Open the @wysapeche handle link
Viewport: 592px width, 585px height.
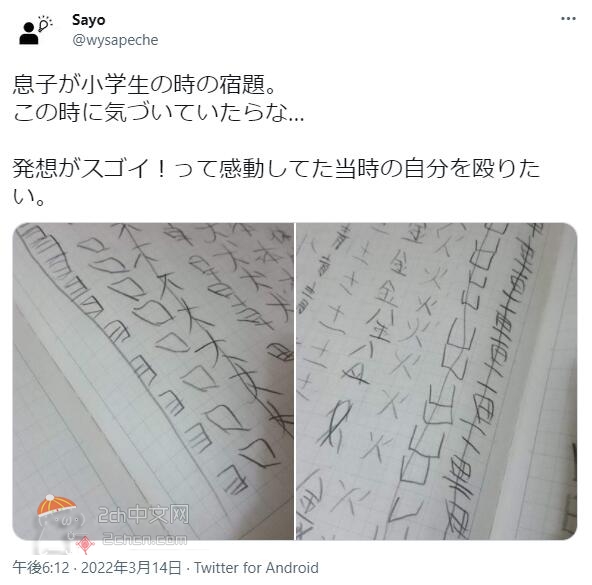pos(115,40)
